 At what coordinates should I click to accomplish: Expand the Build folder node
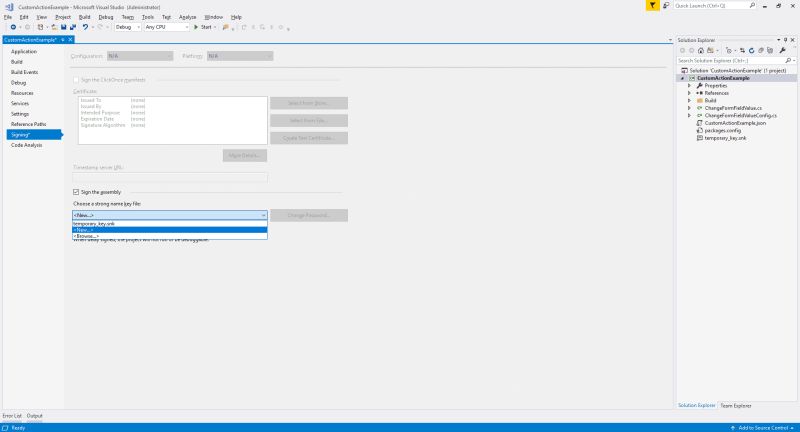[x=689, y=100]
